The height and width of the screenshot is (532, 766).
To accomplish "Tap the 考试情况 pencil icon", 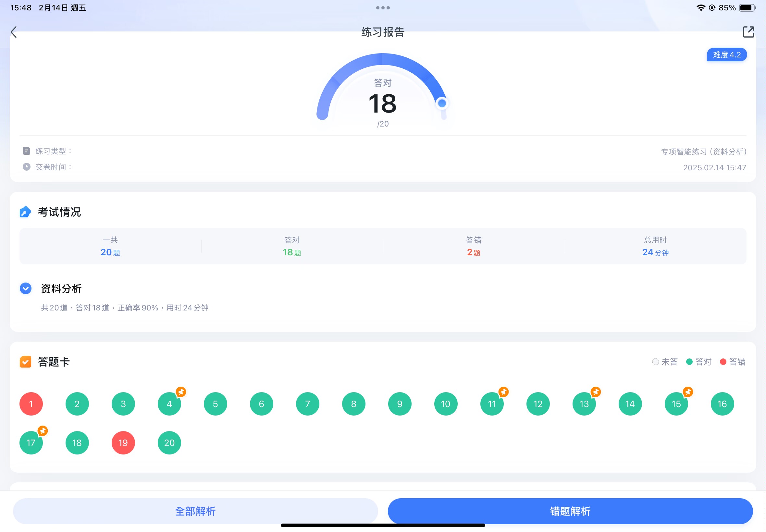I will (25, 212).
